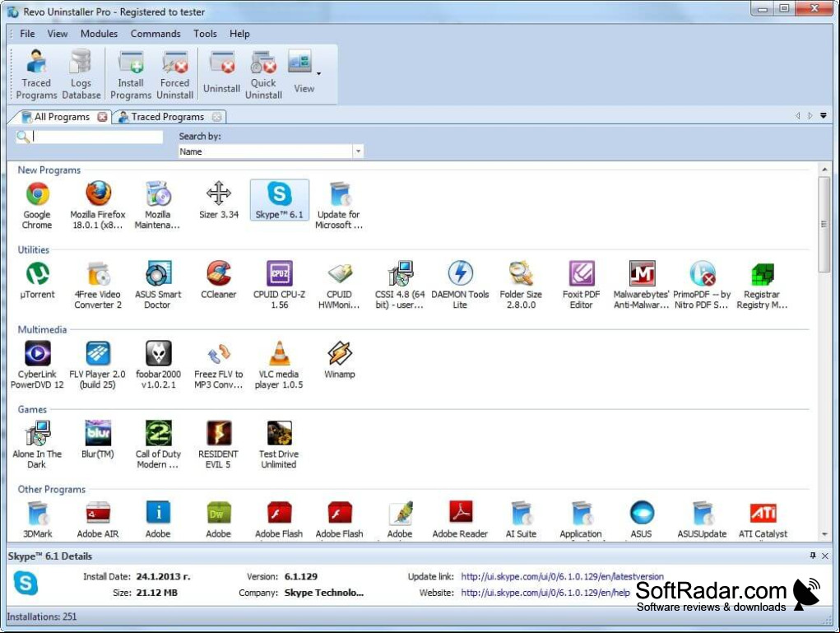Open the Skype Update link URL
Viewport: 840px width, 633px height.
562,577
